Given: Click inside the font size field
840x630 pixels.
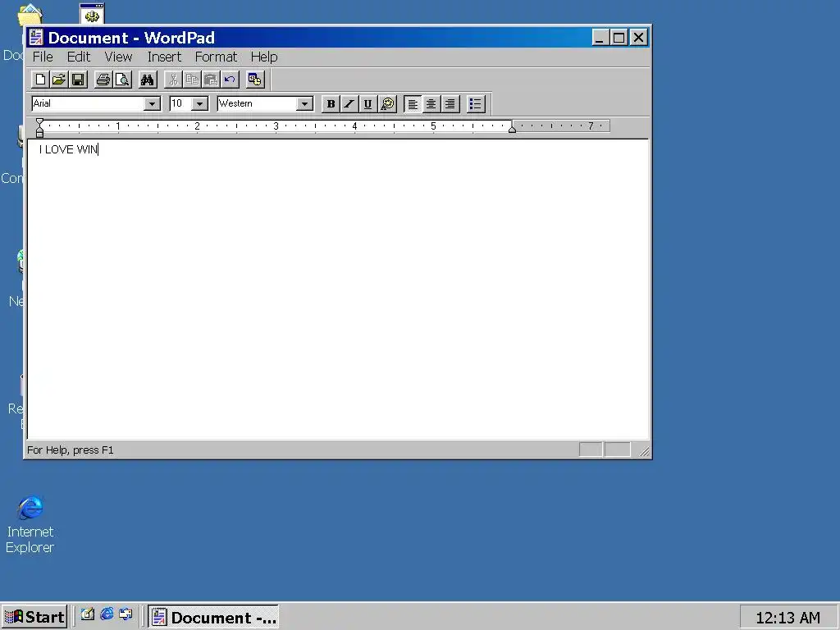Looking at the screenshot, I should [180, 104].
